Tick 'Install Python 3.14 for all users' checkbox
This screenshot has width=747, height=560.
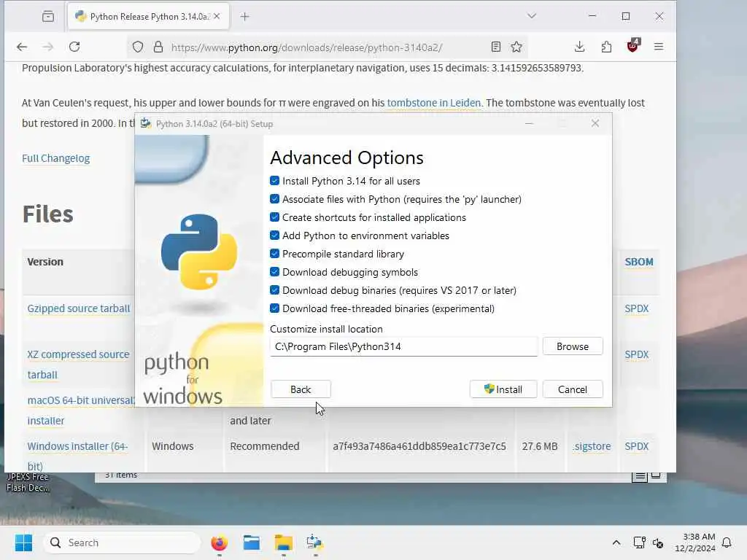click(x=274, y=181)
